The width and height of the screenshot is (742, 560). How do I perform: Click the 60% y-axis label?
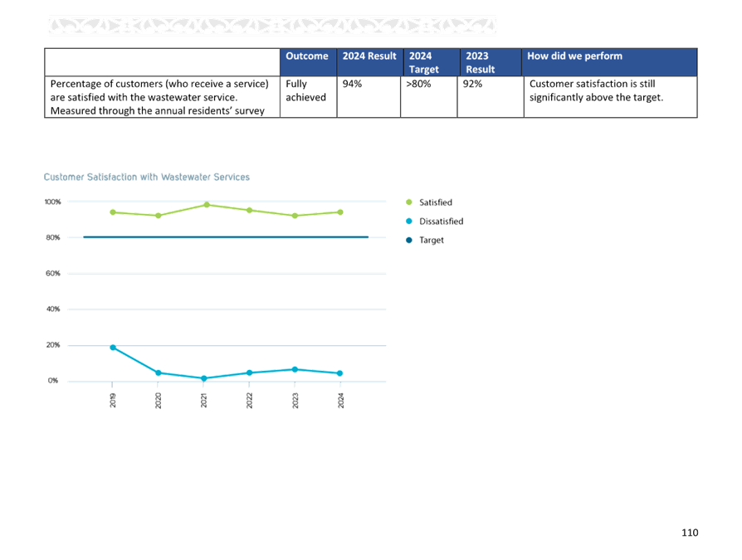pyautogui.click(x=53, y=274)
